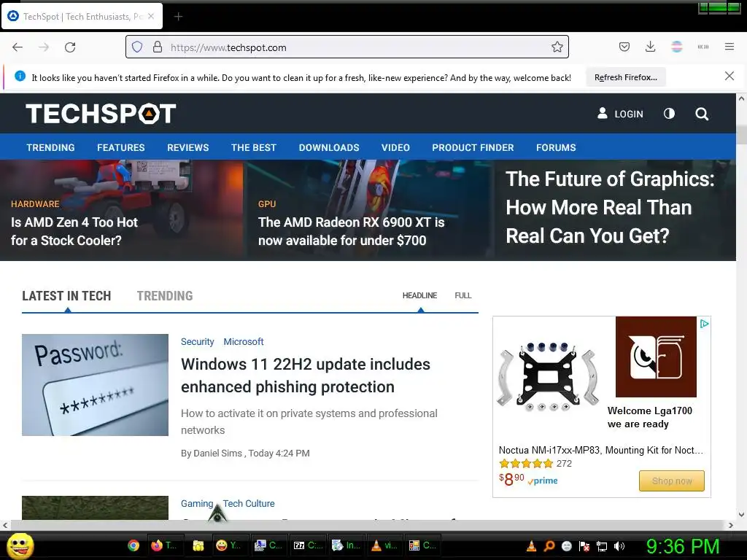
Task: Switch to the TRENDING feed tab
Action: [x=165, y=296]
